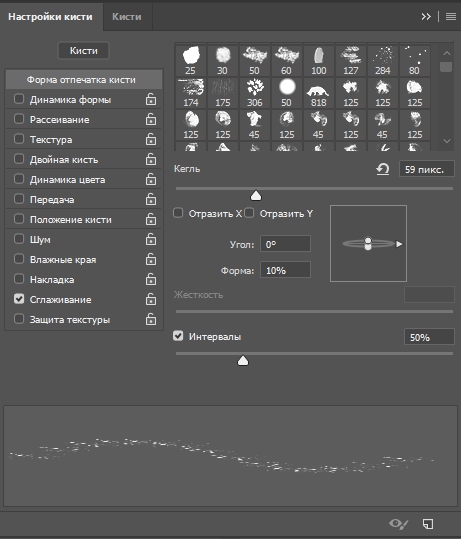Toggle lock icon next to Шум
The width and height of the screenshot is (461, 539).
pos(151,239)
